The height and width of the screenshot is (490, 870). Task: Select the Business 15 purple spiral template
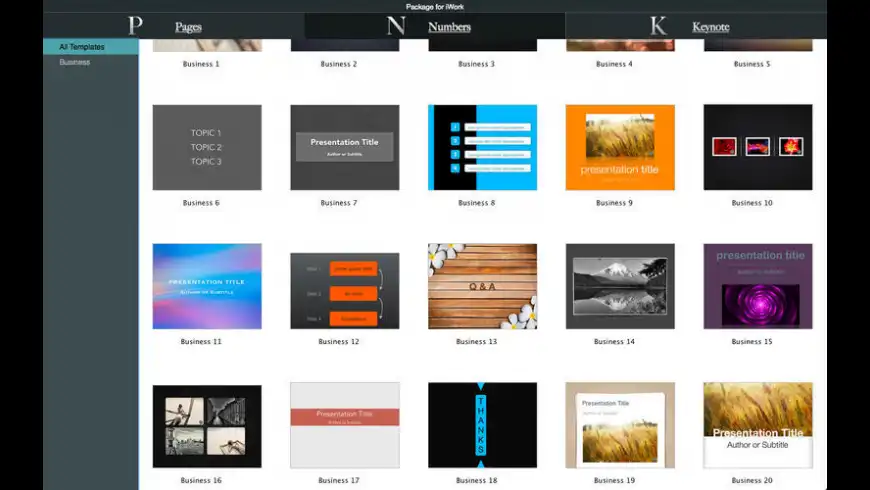tap(757, 286)
